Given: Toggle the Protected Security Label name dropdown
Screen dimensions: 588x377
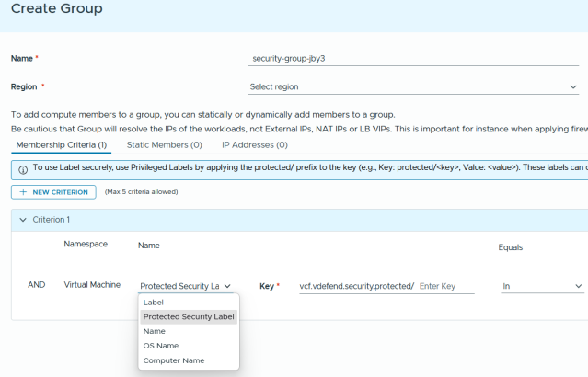Looking at the screenshot, I should click(185, 286).
